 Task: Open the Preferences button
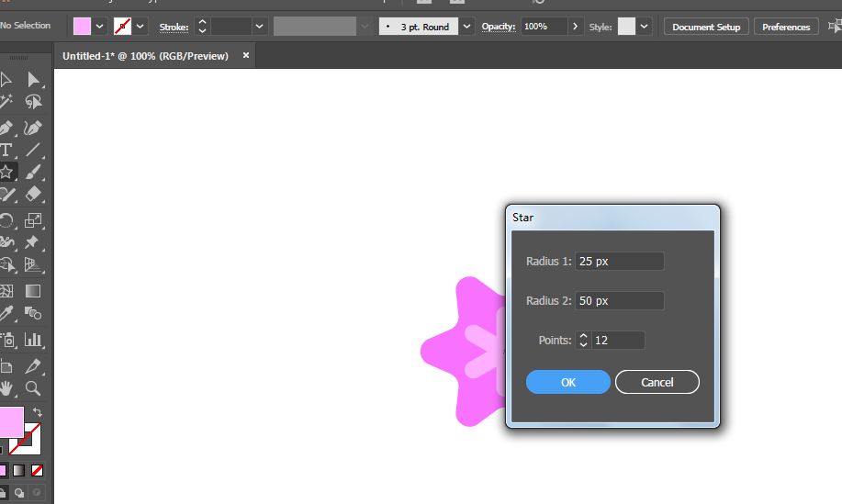[786, 27]
